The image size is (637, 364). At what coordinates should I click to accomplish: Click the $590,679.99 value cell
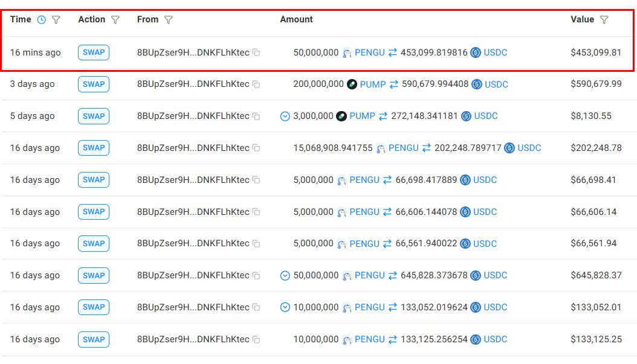[596, 85]
